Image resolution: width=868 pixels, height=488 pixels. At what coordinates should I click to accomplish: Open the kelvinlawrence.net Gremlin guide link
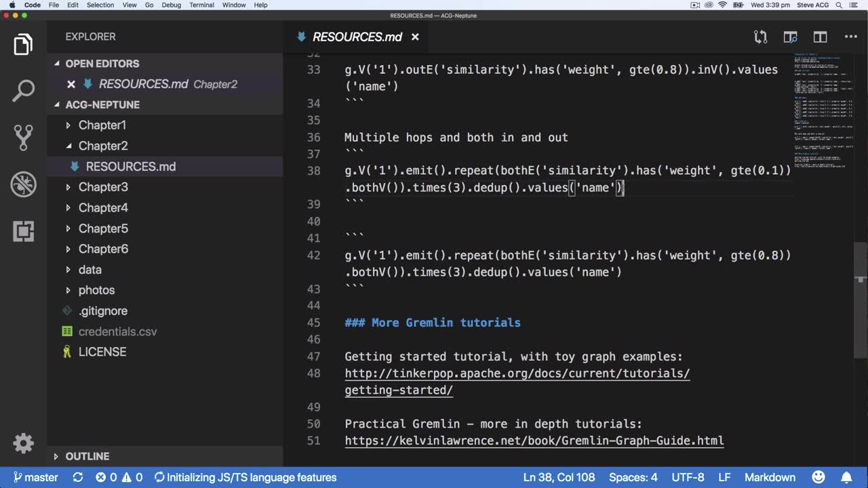534,441
